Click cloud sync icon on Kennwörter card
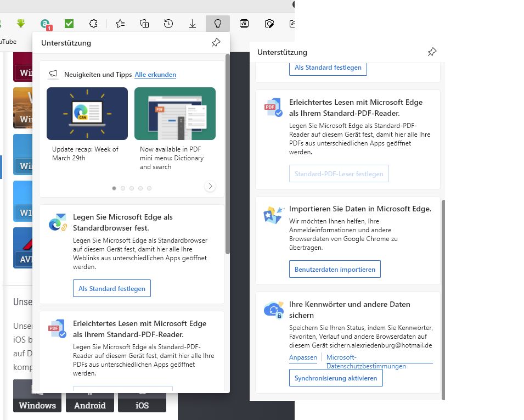The height and width of the screenshot is (420, 524). (x=274, y=309)
